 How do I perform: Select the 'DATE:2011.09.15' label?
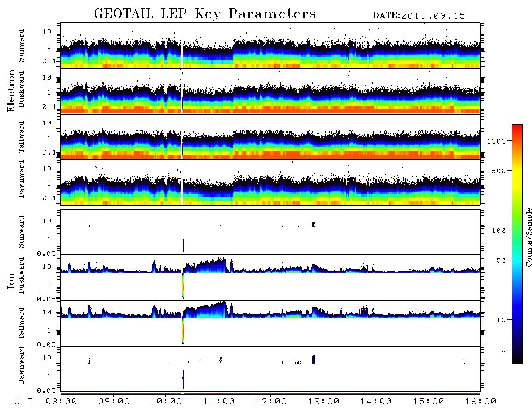[419, 16]
